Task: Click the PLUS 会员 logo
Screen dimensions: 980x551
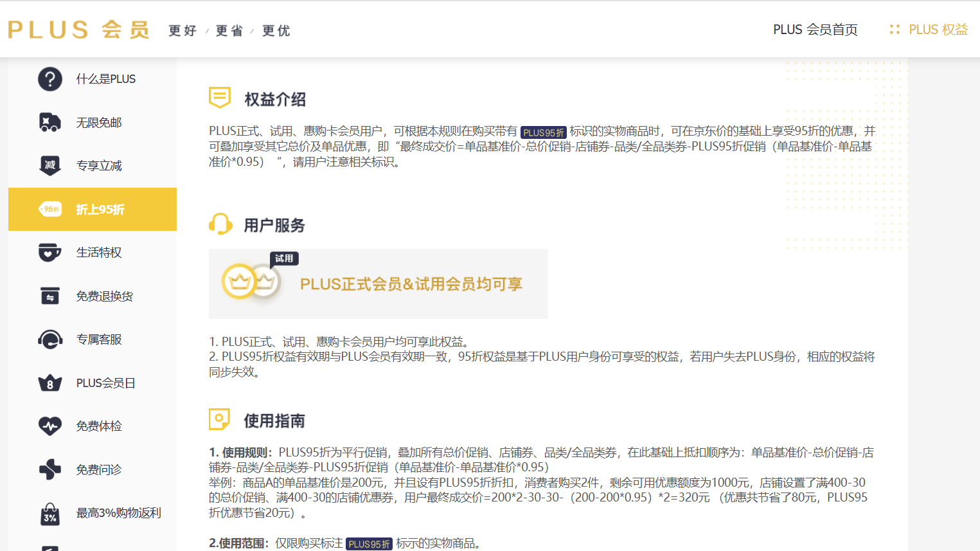Action: point(78,30)
